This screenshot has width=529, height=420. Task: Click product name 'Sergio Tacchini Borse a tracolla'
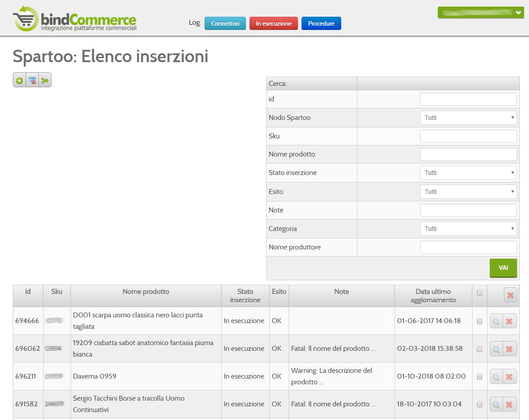(129, 404)
